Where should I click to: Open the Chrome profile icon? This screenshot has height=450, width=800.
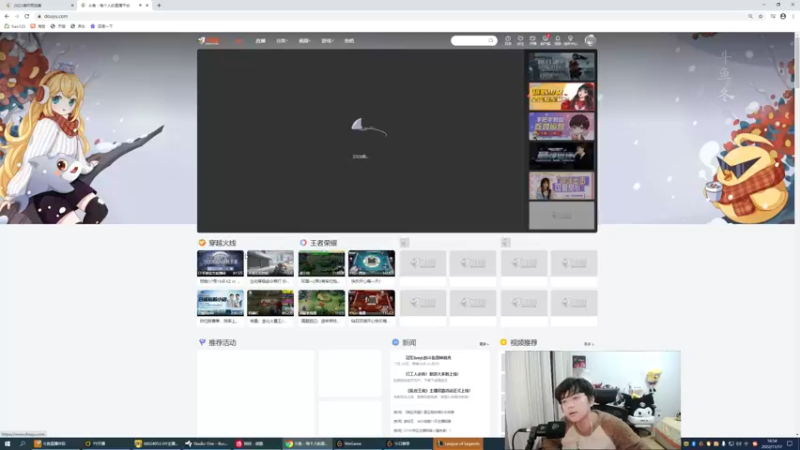pyautogui.click(x=783, y=16)
